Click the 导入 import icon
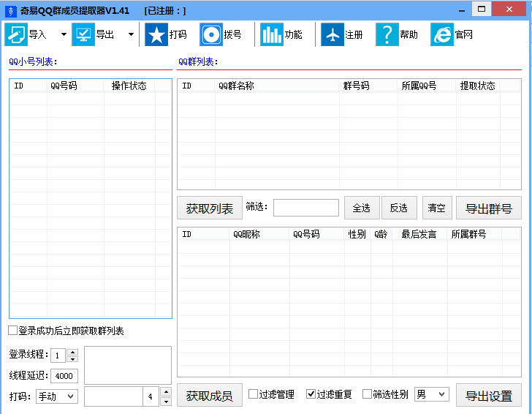The height and width of the screenshot is (414, 532). [16, 34]
